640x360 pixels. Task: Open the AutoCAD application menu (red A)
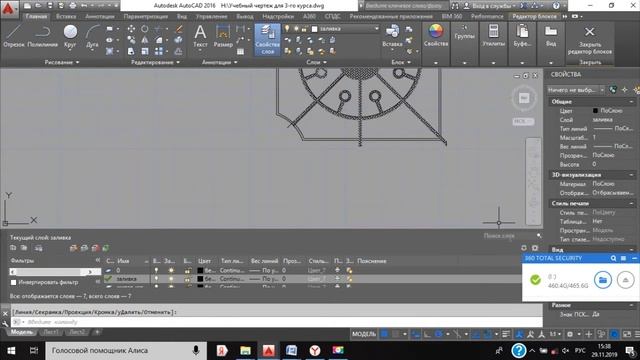(x=9, y=8)
